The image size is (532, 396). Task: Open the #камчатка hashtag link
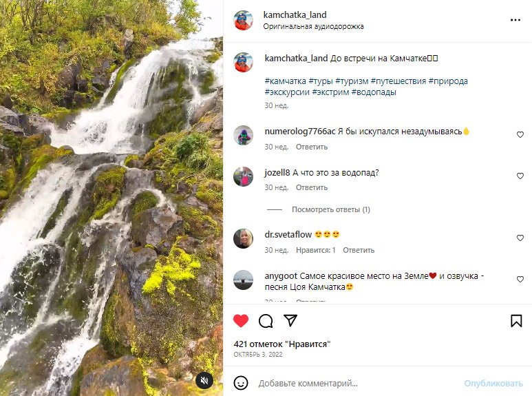[x=285, y=81]
